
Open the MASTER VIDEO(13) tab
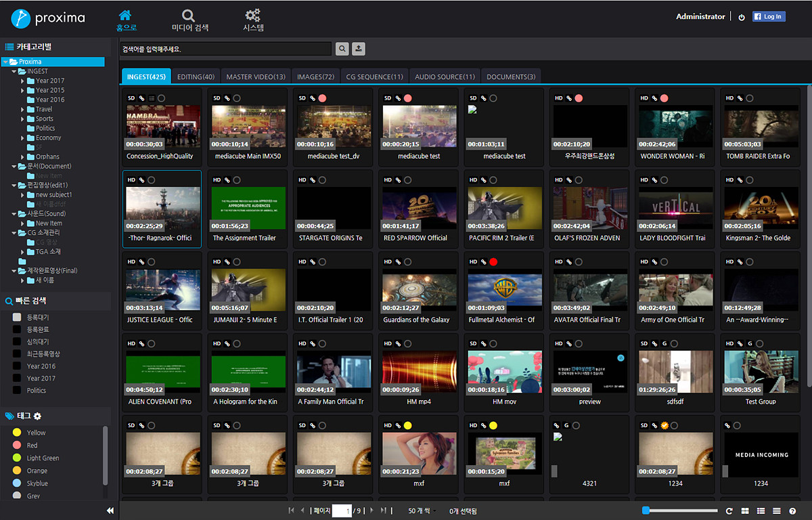pos(256,77)
